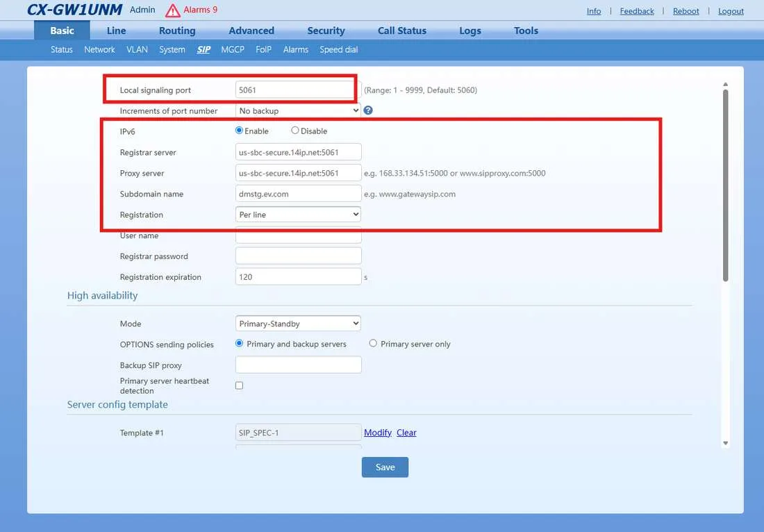Click the Modify link for Template #1

point(378,433)
